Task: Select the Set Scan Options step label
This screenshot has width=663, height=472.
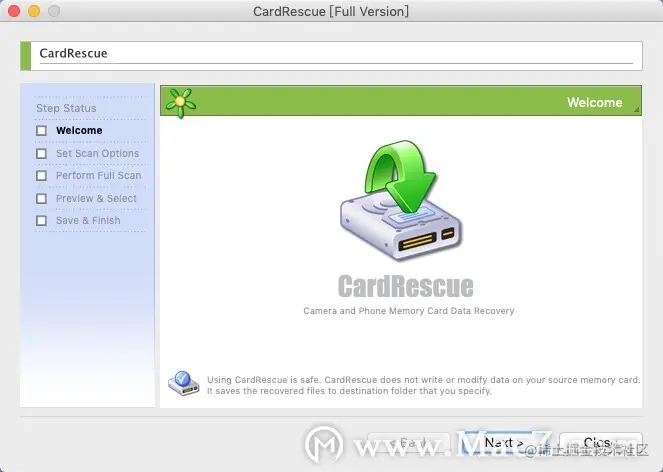Action: pos(97,153)
